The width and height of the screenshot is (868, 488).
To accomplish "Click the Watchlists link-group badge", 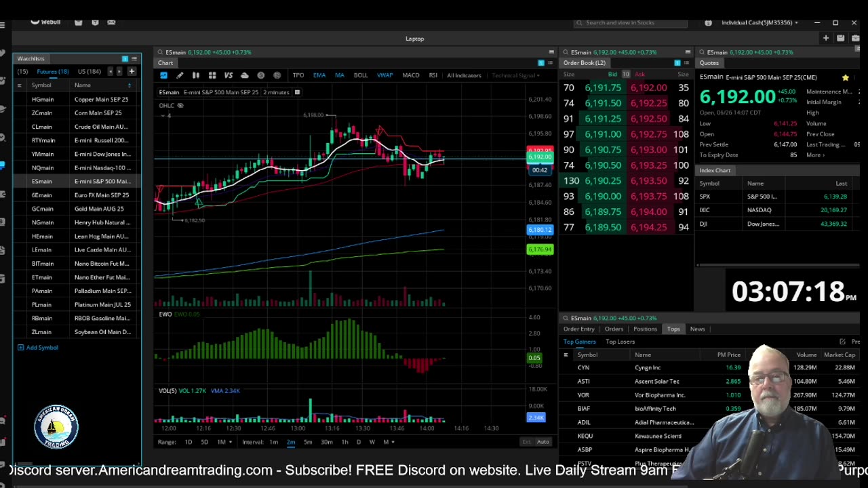I will coord(125,59).
